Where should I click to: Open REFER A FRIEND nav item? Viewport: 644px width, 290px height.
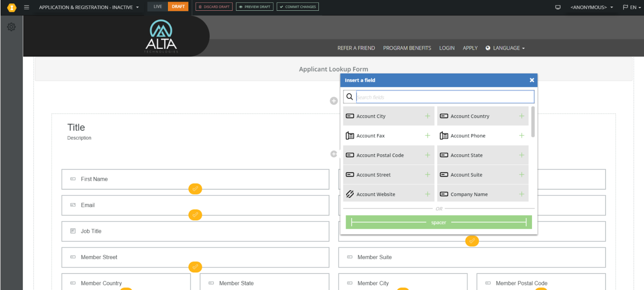356,48
